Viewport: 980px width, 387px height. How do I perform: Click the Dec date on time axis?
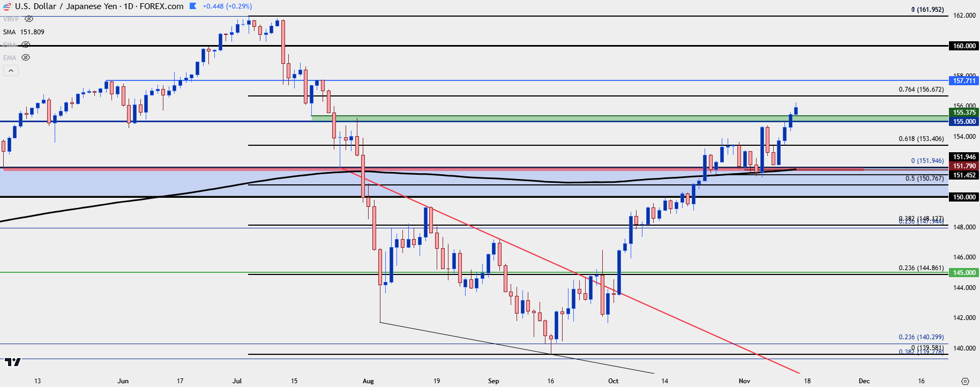[x=864, y=381]
